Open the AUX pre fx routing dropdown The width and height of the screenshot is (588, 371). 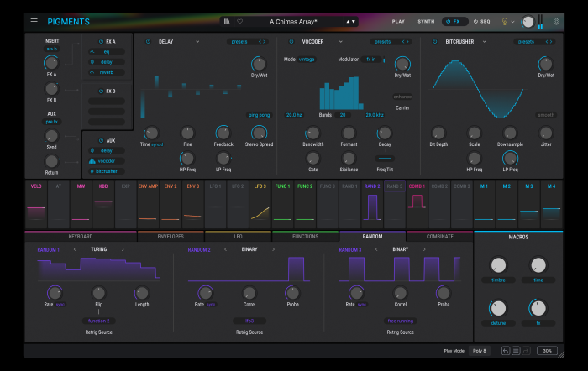52,122
